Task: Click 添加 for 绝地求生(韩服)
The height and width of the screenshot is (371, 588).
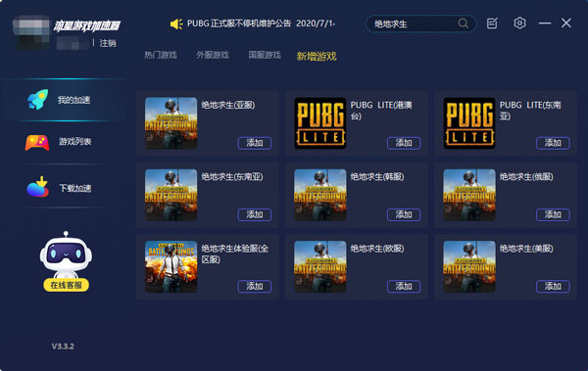Action: tap(404, 214)
